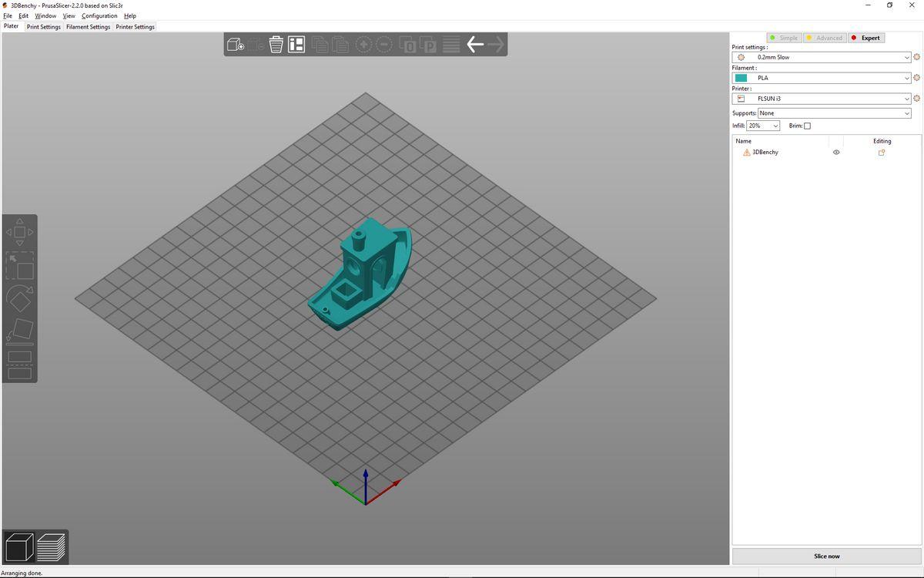This screenshot has width=924, height=578.
Task: Select the Scale gizmo tool
Action: [x=20, y=265]
